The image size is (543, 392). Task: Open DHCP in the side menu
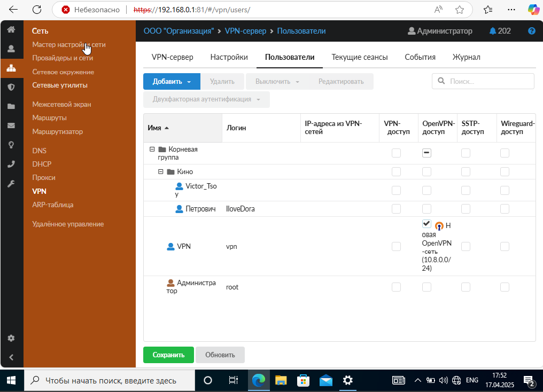tap(42, 164)
